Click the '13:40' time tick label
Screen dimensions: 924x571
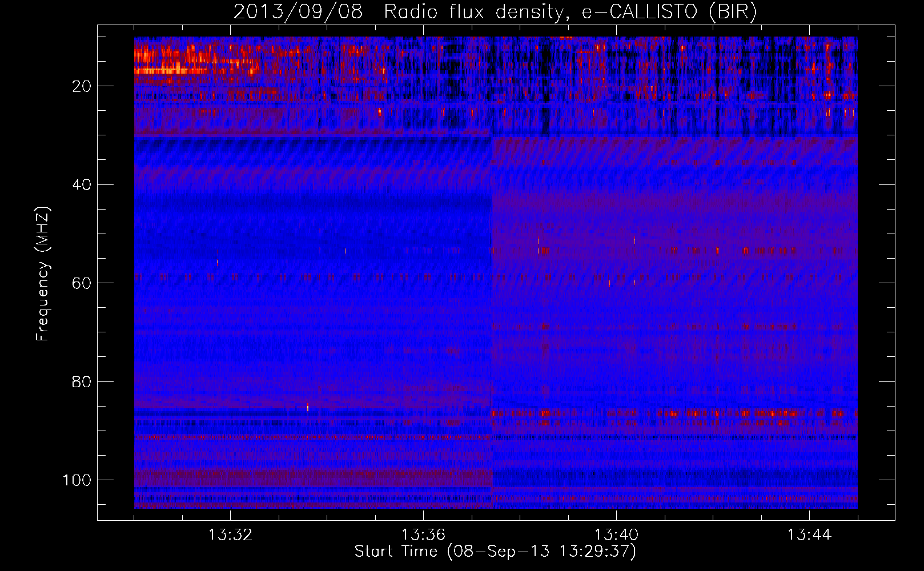pyautogui.click(x=616, y=535)
